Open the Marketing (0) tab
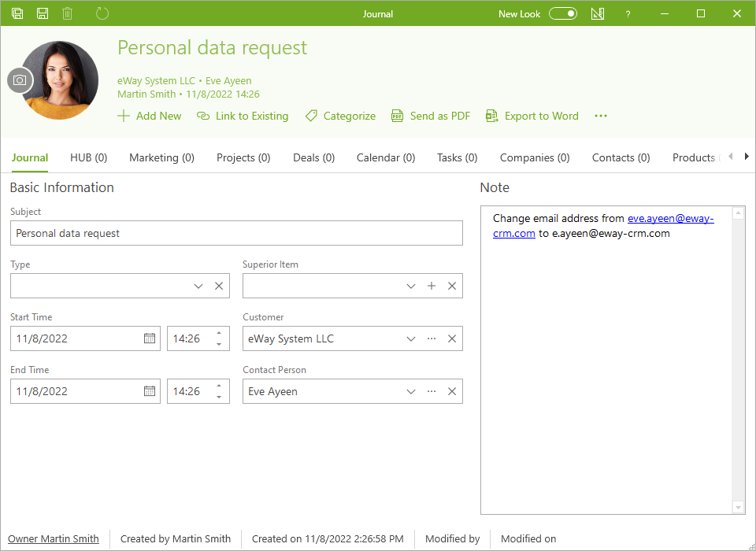The height and width of the screenshot is (551, 756). point(162,157)
